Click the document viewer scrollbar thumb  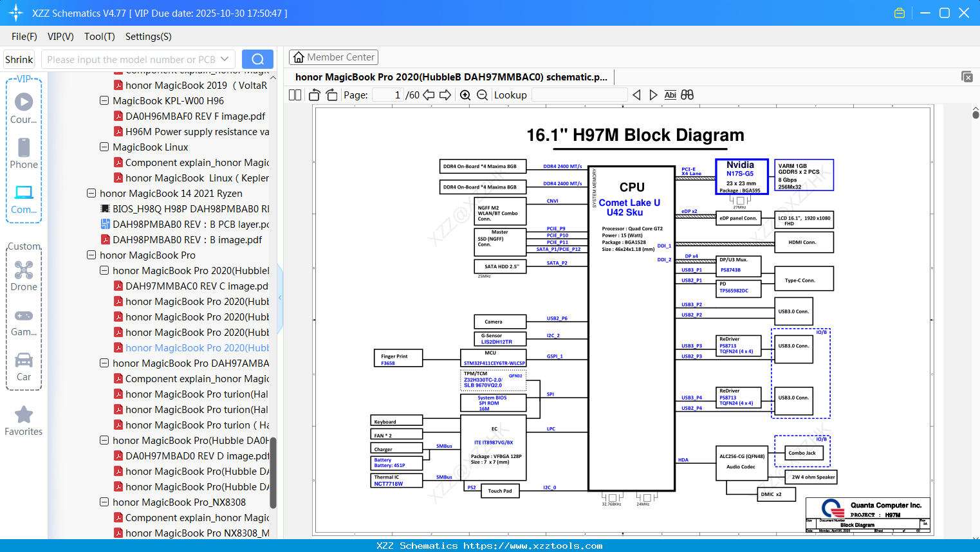[975, 114]
